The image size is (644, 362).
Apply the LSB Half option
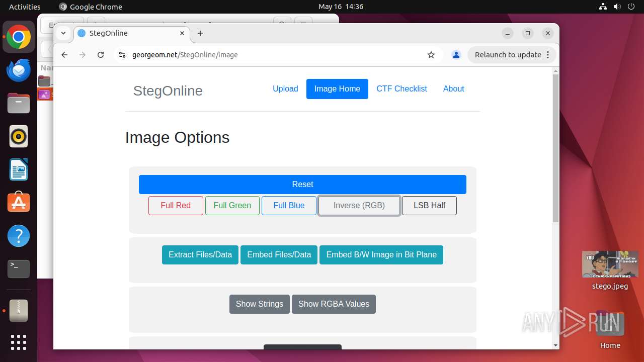coord(430,206)
